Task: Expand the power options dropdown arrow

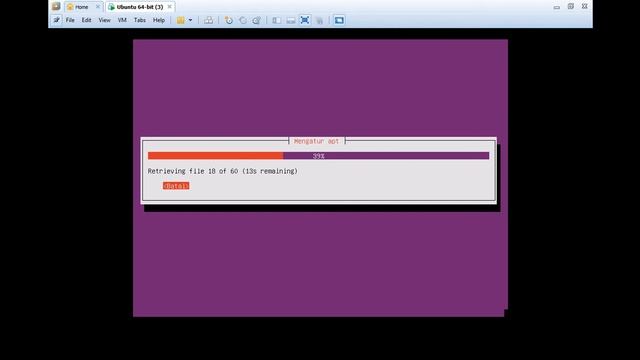Action: (x=190, y=20)
